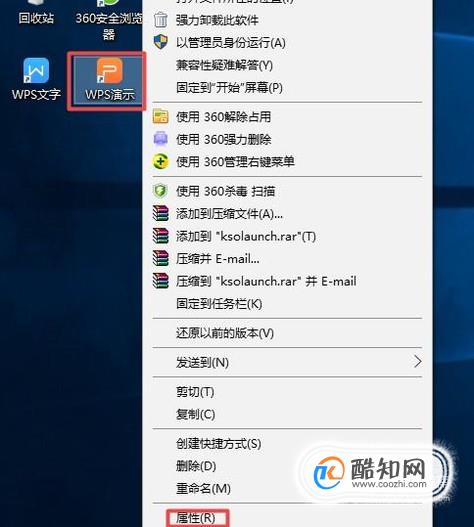Screen dimensions: 474x527
Task: Choose 属性(R) from the context menu
Action: [x=196, y=518]
